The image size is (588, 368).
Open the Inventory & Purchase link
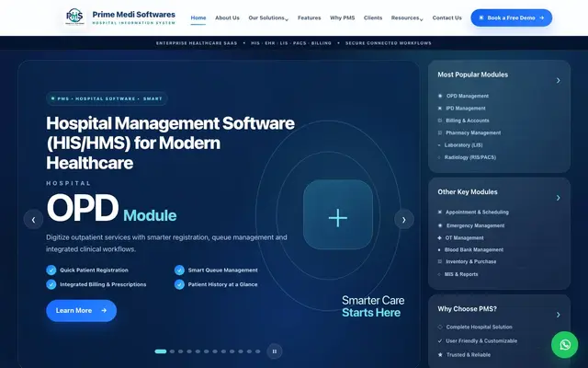coord(471,261)
